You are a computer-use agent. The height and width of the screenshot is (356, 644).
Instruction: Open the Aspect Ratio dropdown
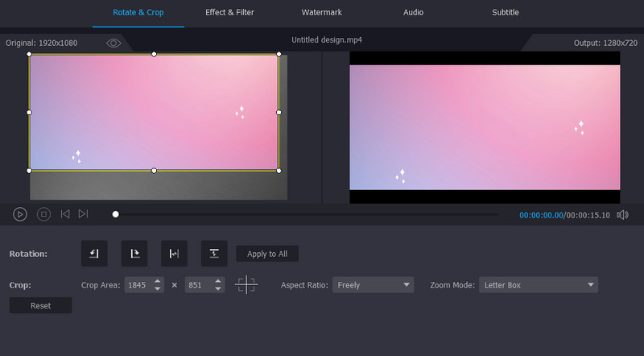(373, 285)
